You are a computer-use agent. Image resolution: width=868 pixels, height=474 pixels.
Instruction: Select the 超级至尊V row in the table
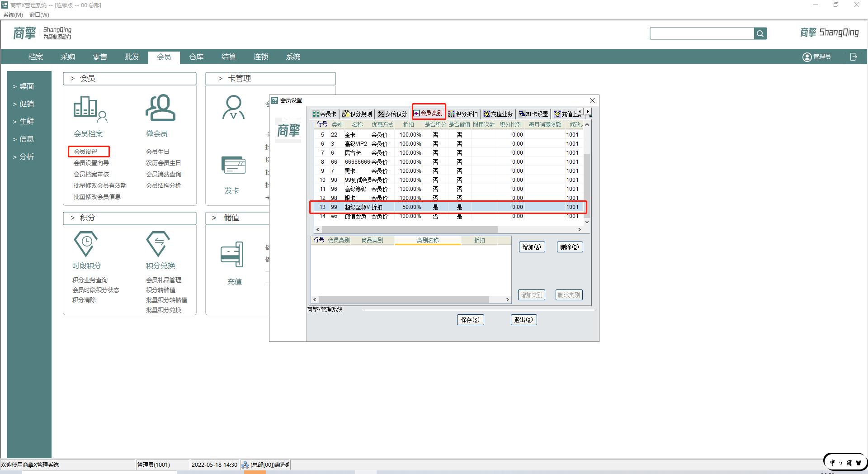coord(448,207)
